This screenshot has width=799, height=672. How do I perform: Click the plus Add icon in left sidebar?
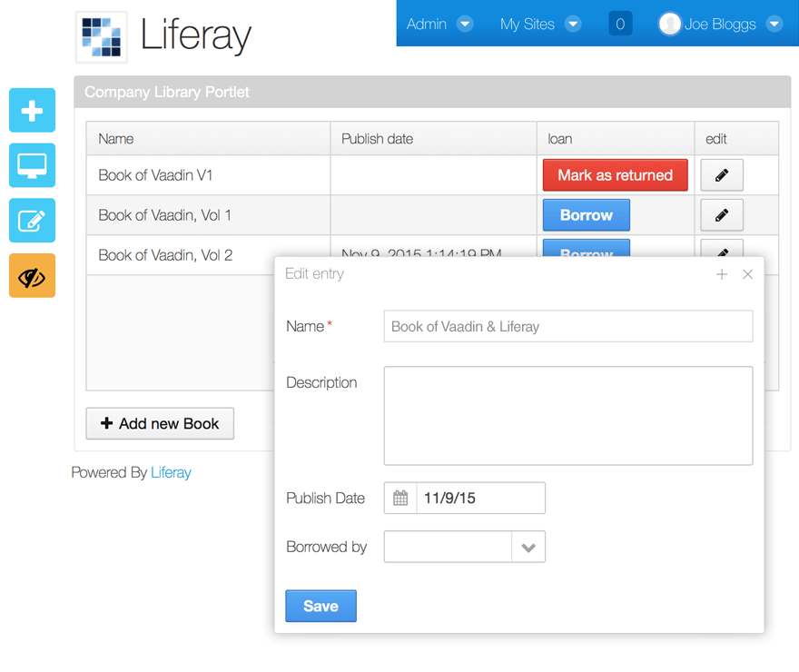[32, 111]
